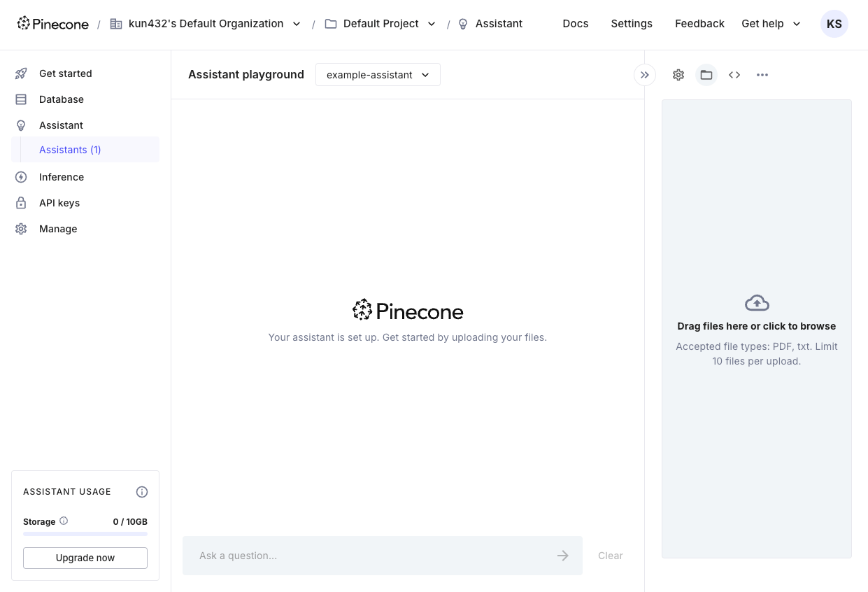Open the code snippet icon in right panel

[734, 75]
